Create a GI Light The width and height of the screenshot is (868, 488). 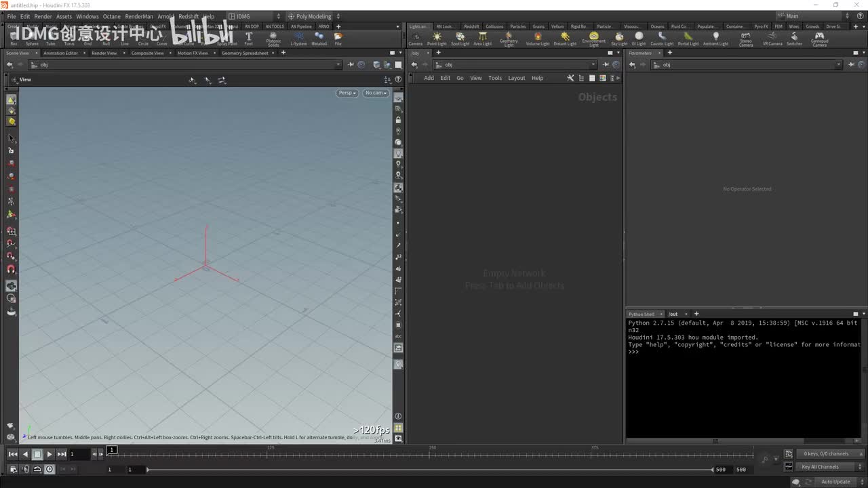(639, 39)
